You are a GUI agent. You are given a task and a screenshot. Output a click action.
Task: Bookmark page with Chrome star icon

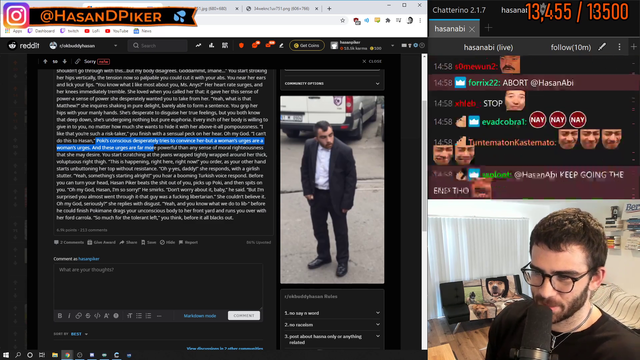point(342,20)
